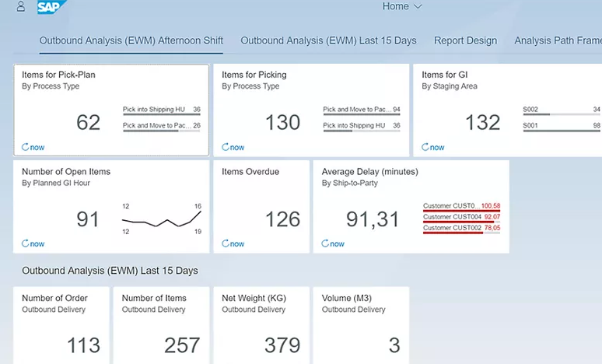This screenshot has width=602, height=364.
Task: Open Outbound Analysis Last 15 Days tab
Action: [328, 40]
